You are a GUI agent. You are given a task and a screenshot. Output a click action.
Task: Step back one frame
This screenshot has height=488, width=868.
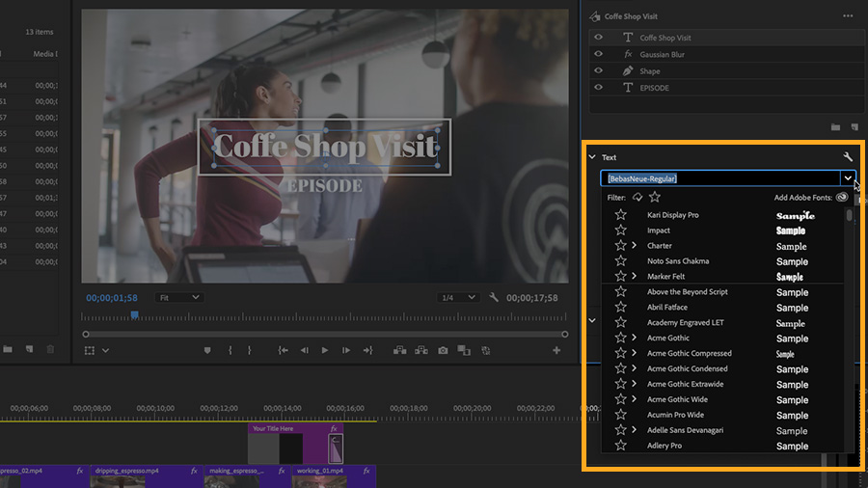click(x=304, y=350)
